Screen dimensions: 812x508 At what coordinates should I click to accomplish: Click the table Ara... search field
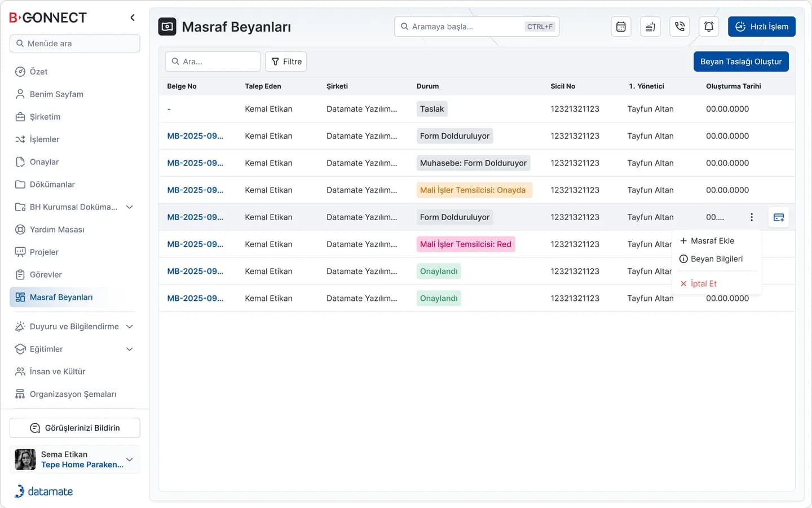pos(213,62)
